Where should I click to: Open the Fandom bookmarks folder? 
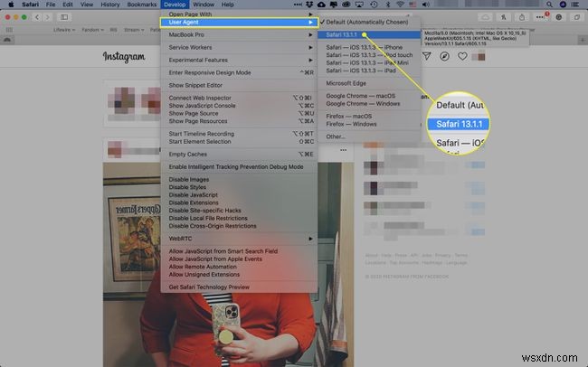tap(92, 30)
